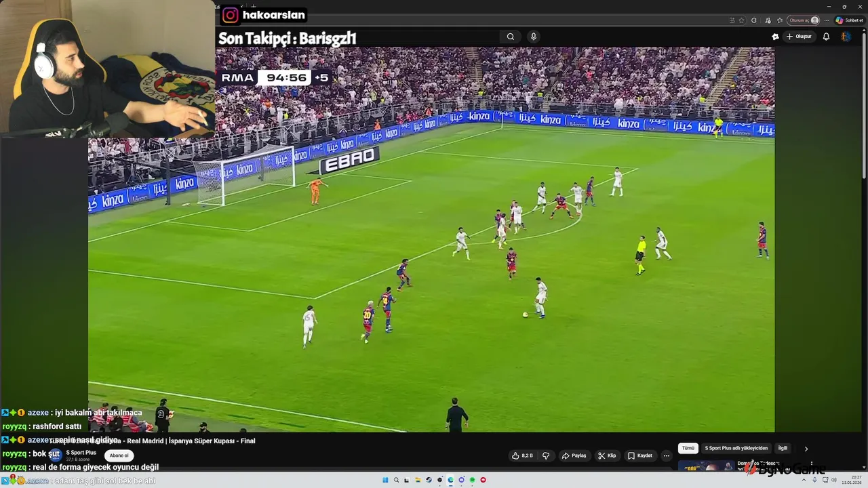Screen dimensions: 868x488
Task: Open Spotify from the taskbar
Action: pyautogui.click(x=472, y=480)
